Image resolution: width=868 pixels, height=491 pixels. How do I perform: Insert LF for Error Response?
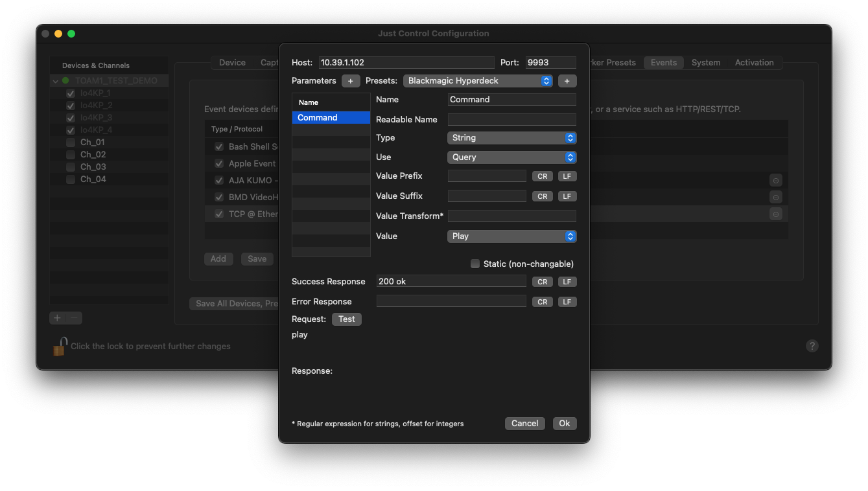coord(567,302)
